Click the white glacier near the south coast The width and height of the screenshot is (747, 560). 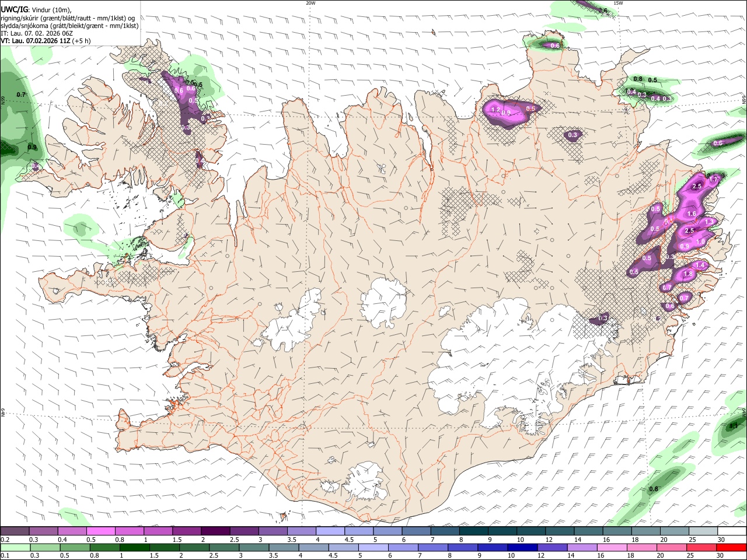click(x=366, y=482)
